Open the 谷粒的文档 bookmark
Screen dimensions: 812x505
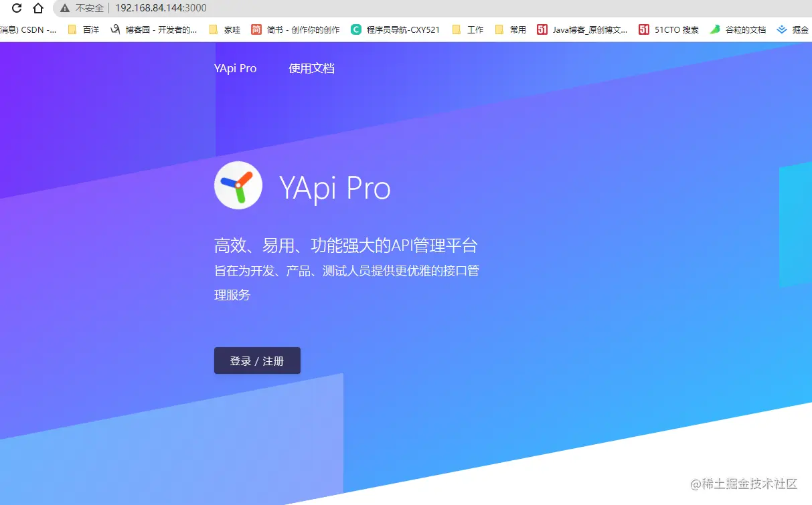pyautogui.click(x=745, y=29)
